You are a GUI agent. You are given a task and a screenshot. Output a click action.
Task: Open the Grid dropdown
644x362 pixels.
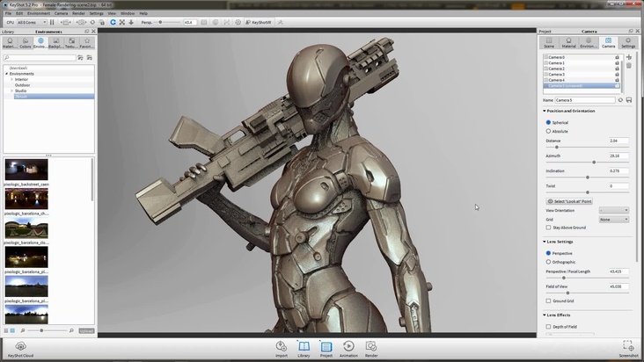click(x=614, y=220)
